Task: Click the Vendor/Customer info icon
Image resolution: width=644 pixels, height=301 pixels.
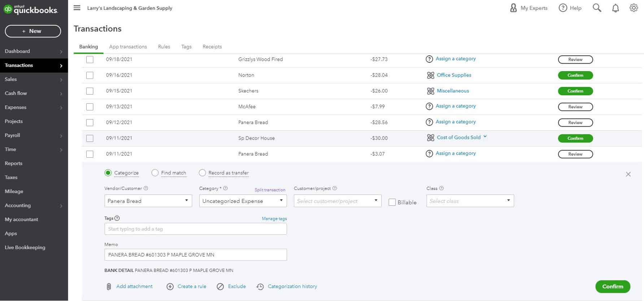Action: [146, 188]
